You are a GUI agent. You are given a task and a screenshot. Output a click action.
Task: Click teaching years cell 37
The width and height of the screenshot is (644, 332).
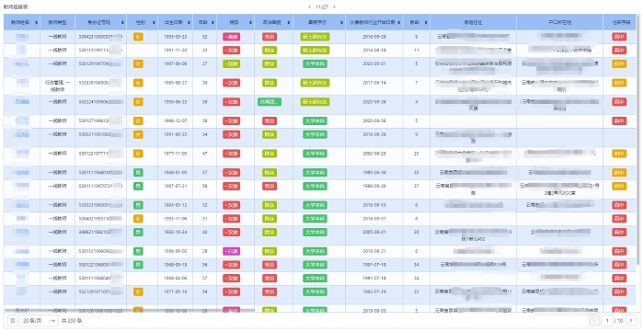click(x=417, y=186)
